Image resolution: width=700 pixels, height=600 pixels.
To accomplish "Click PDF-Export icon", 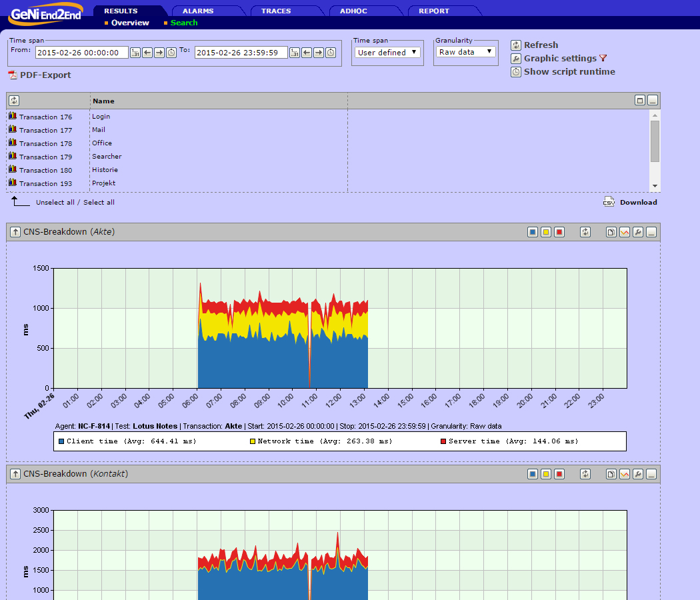I will (x=13, y=75).
